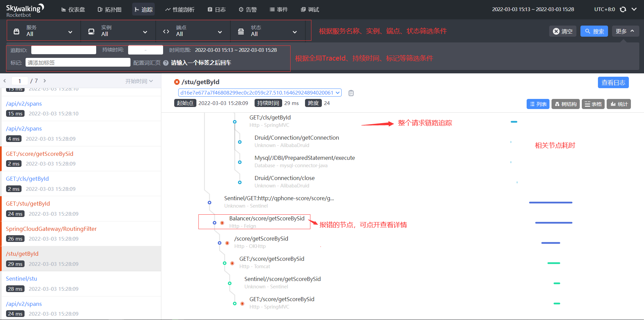The image size is (644, 320).
Task: Open the 性能剖析 profiling page
Action: [180, 9]
